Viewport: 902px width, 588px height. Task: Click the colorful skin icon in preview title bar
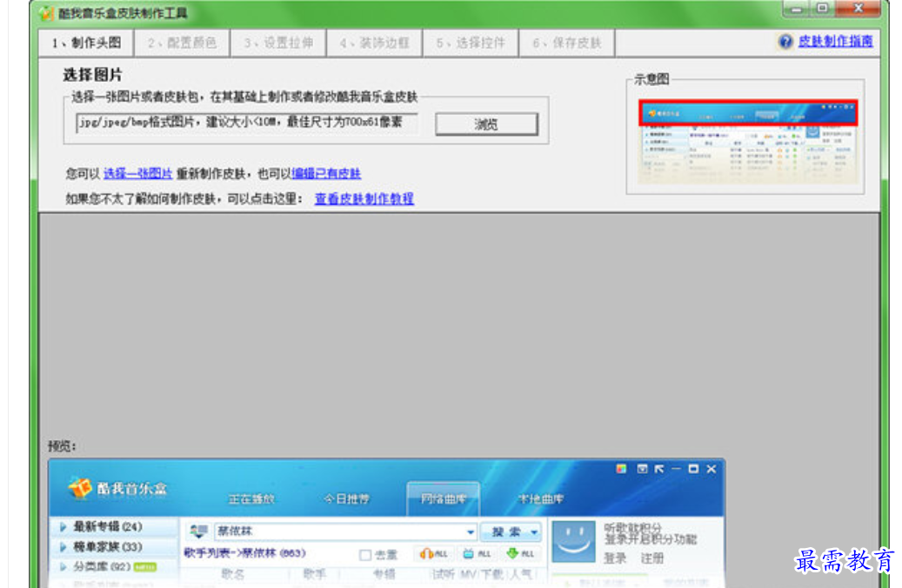[621, 469]
